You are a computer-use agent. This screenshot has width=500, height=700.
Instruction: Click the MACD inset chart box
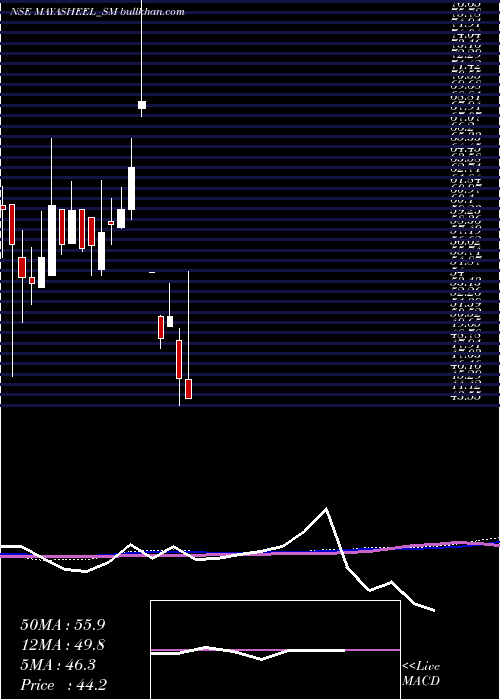[275, 650]
